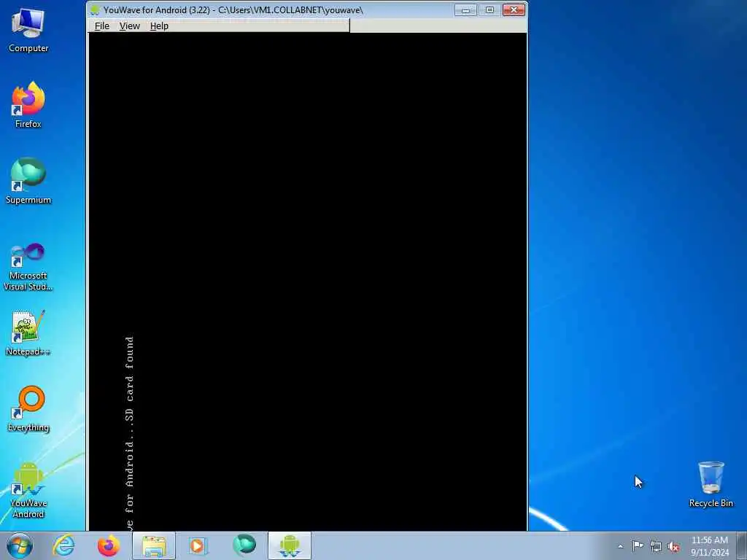Image resolution: width=747 pixels, height=560 pixels.
Task: Open Windows Explorer from the taskbar
Action: point(154,545)
